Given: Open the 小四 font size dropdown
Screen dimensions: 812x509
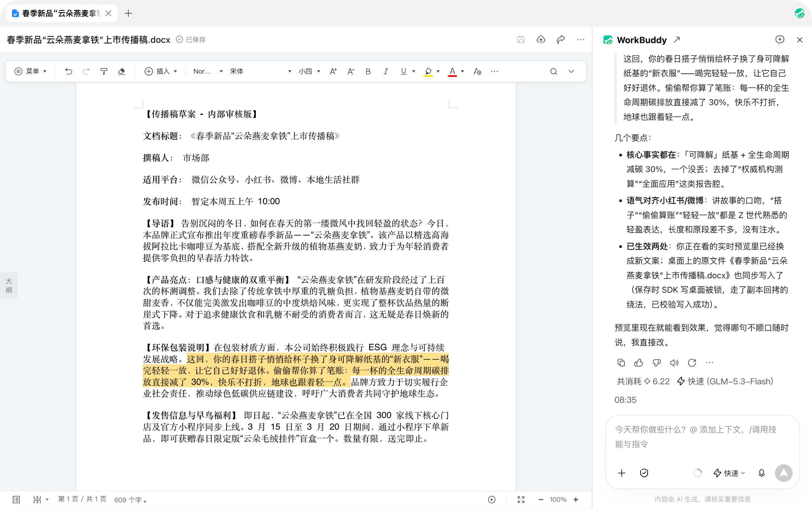Looking at the screenshot, I should click(x=309, y=71).
